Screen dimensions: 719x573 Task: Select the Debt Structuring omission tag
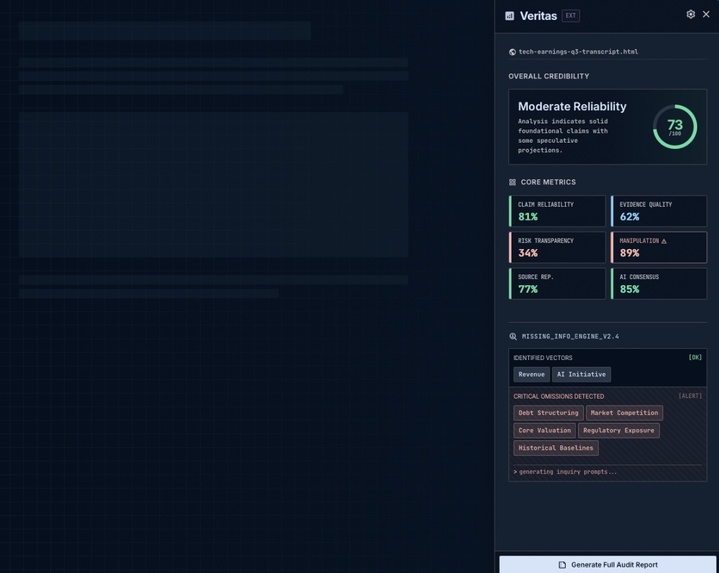coord(548,413)
